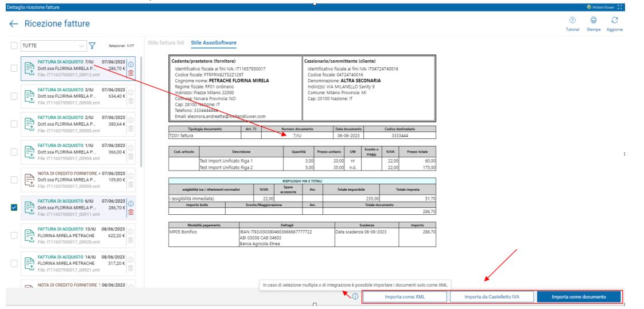Click the trash icon for invoice 13/IU
644x309 pixels.
coord(131,241)
